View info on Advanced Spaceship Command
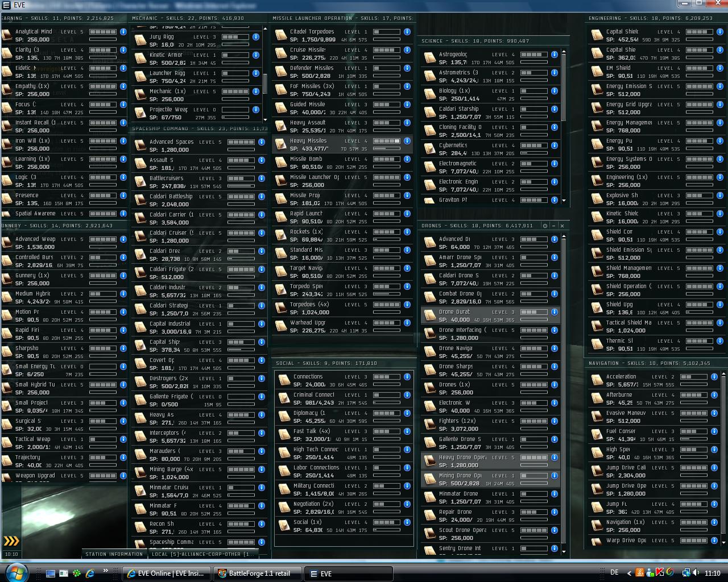 point(262,142)
